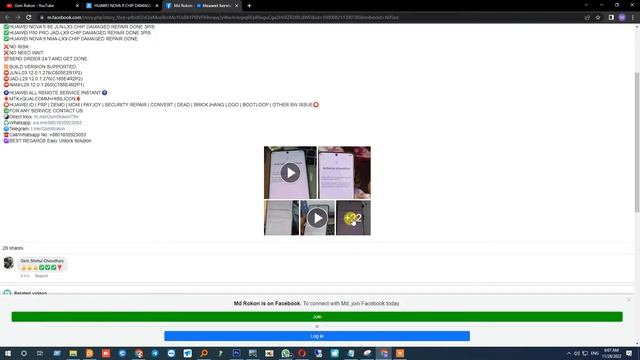Click the commenter's profile picture
640x360 pixels.
point(9,262)
